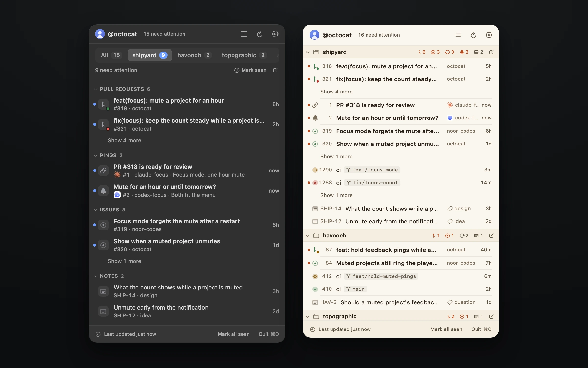Click shipyard issues count badge 3
The height and width of the screenshot is (368, 588).
coord(435,52)
